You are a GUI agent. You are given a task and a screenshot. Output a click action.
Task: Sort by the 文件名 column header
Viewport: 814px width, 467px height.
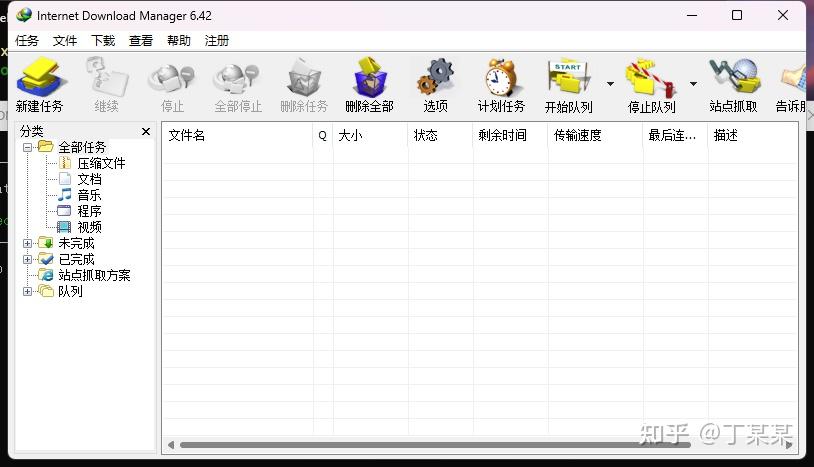238,135
